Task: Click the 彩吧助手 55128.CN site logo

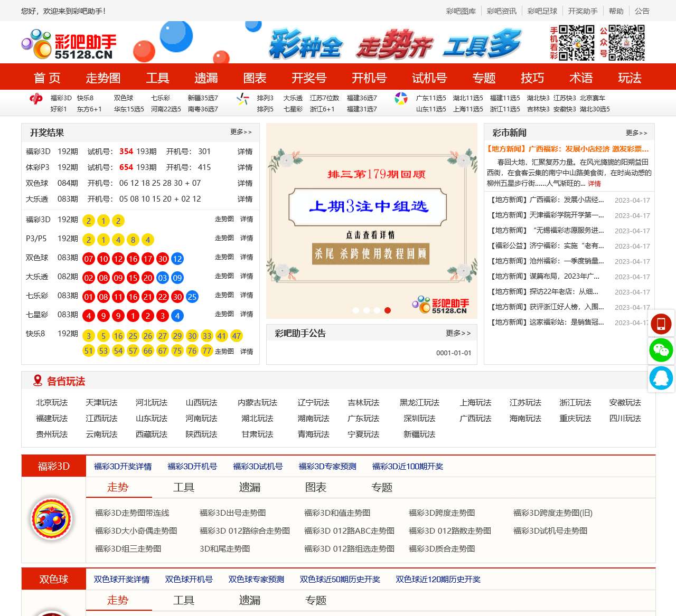Action: [69, 44]
